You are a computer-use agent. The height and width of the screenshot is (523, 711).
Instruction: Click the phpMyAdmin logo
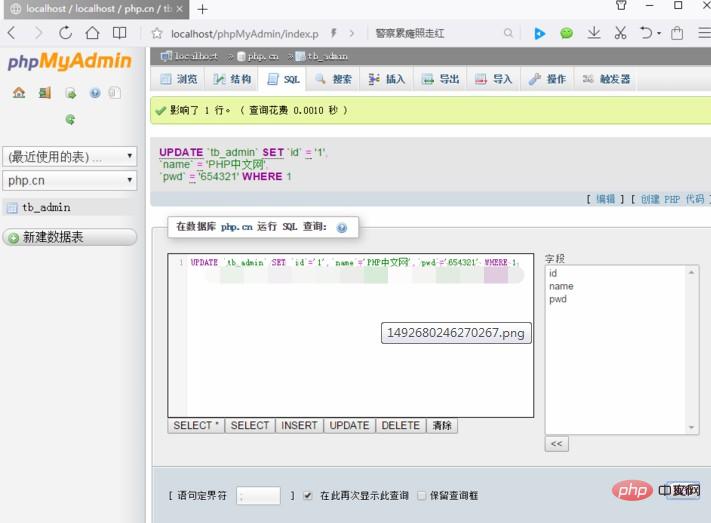coord(69,61)
